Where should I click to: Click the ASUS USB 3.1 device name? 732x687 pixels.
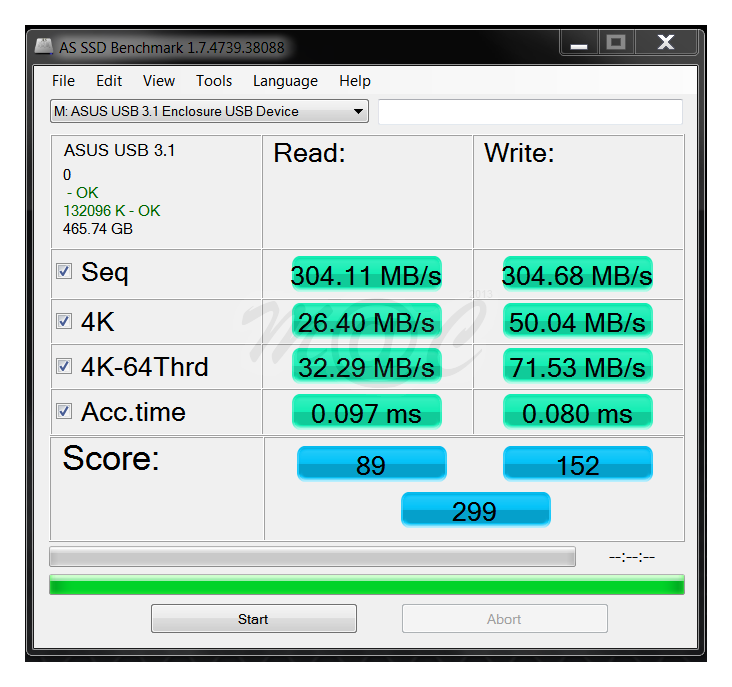120,150
